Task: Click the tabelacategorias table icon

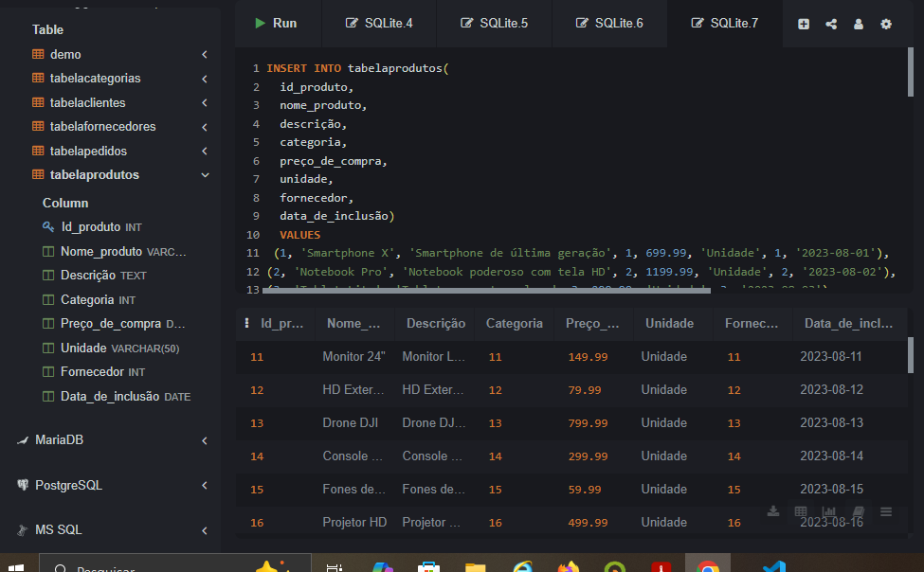Action: (x=38, y=78)
